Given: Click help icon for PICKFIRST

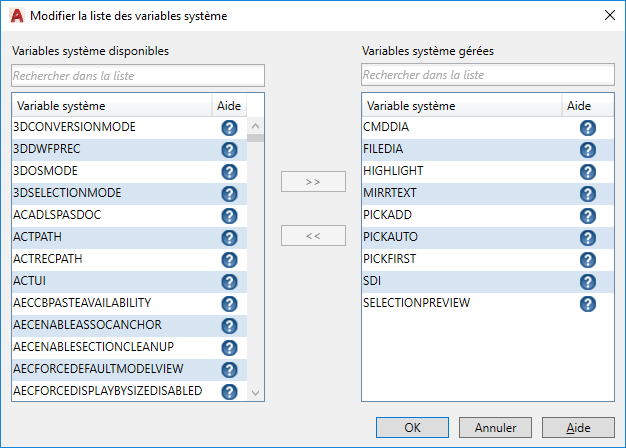Looking at the screenshot, I should pyautogui.click(x=587, y=260).
